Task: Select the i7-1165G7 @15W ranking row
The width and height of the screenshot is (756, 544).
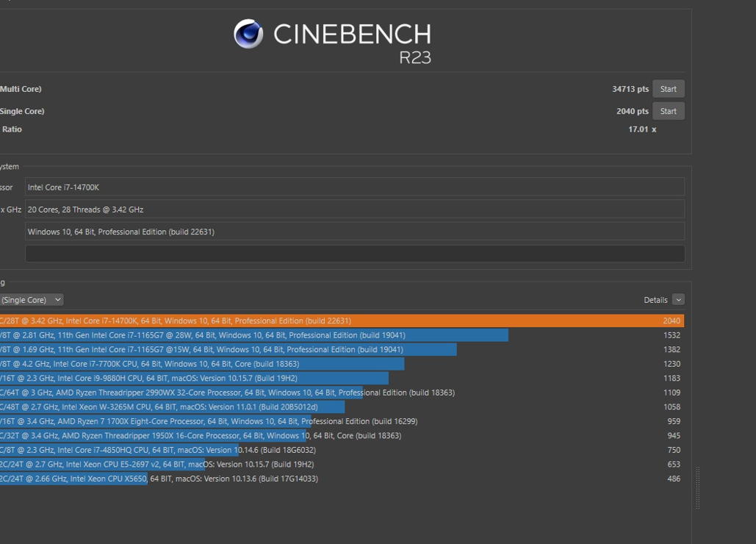Action: coord(342,349)
